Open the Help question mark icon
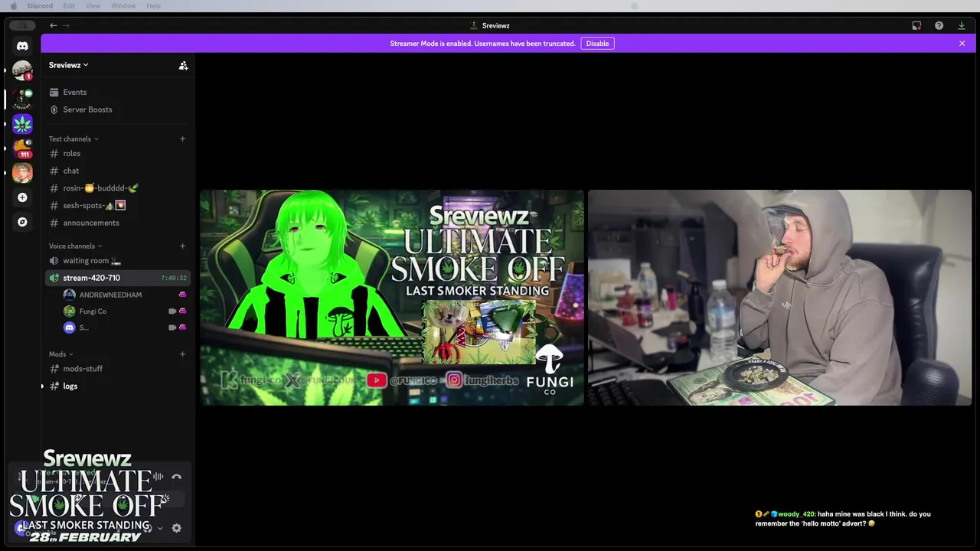This screenshot has width=980, height=551. click(939, 25)
